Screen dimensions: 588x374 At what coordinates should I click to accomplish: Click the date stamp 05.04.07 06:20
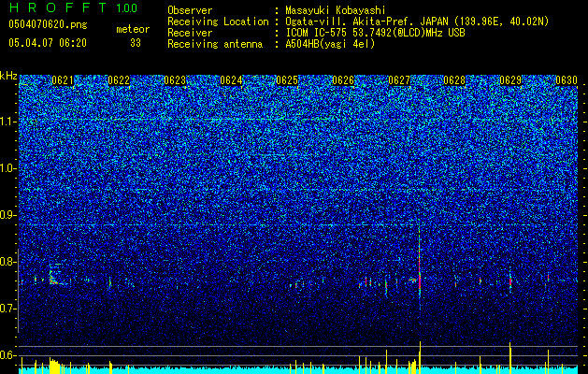(48, 43)
